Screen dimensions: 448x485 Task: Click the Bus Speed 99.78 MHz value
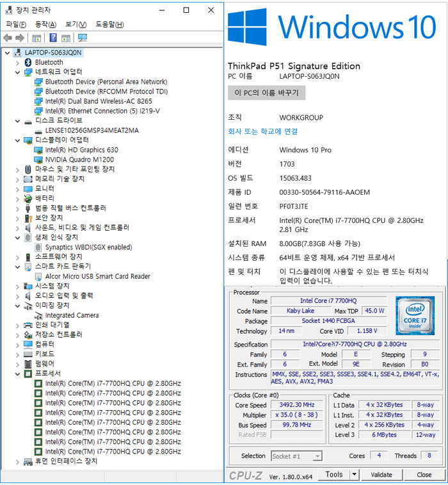[x=296, y=425]
